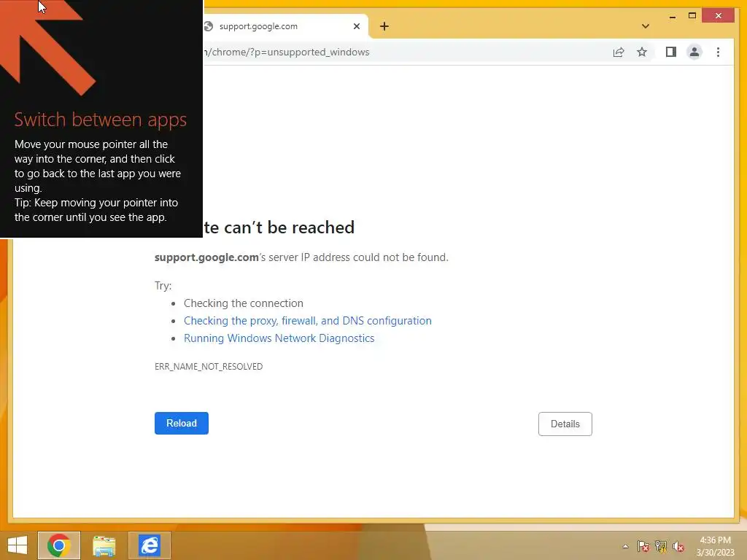The image size is (747, 560).
Task: Maximize the Chrome window
Action: pyautogui.click(x=692, y=16)
